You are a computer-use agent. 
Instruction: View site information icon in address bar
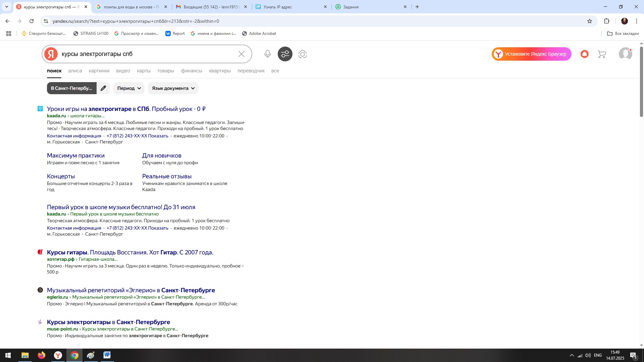point(46,21)
